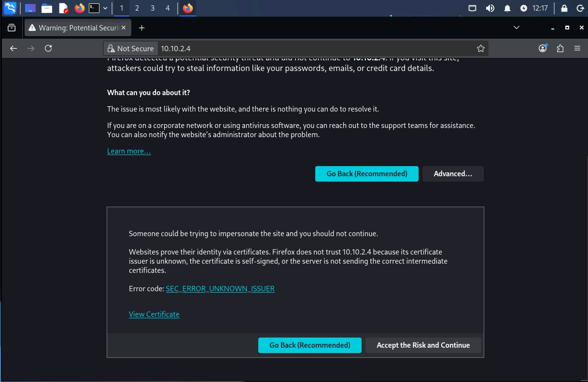The height and width of the screenshot is (382, 588).
Task: Reload the page with the refresh icon
Action: coord(48,48)
